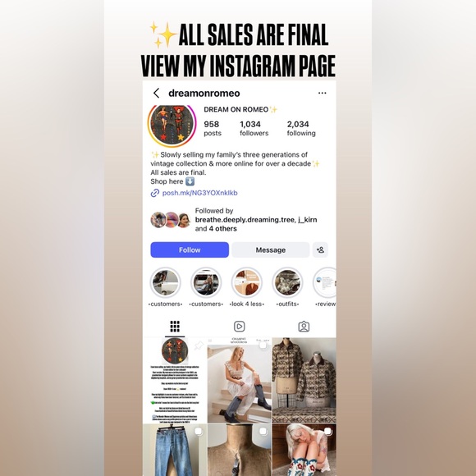This screenshot has height=476, width=476.
Task: Click the add suggested people icon
Action: tap(320, 249)
